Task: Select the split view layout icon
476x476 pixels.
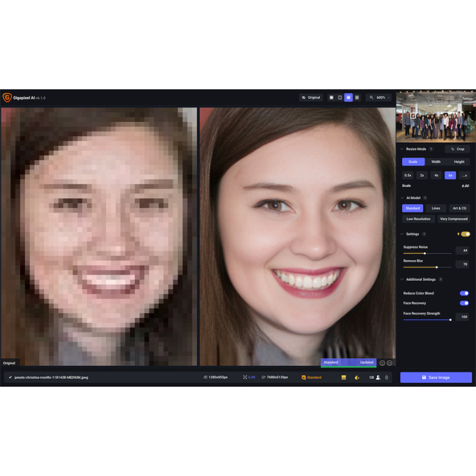Action: [340, 98]
